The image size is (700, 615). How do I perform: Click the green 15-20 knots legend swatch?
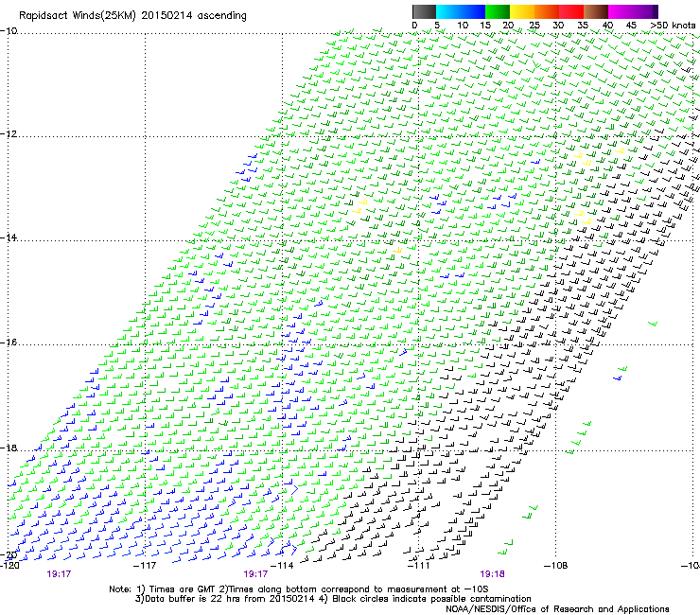498,11
